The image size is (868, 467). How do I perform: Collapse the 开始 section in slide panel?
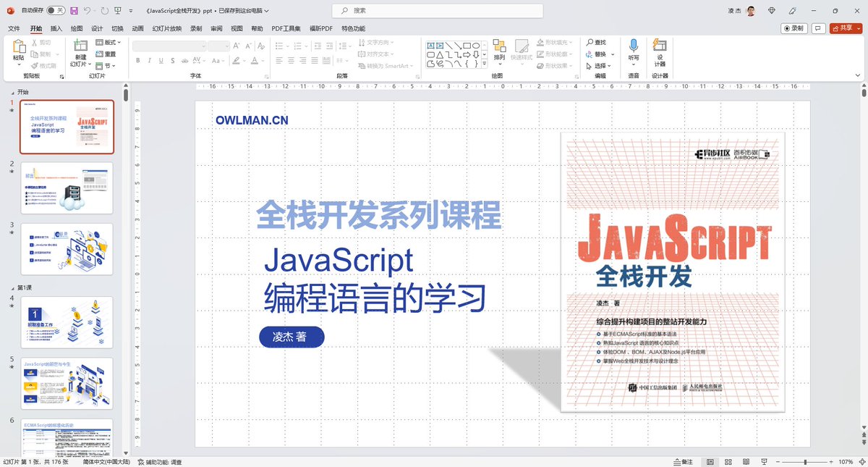[x=14, y=92]
